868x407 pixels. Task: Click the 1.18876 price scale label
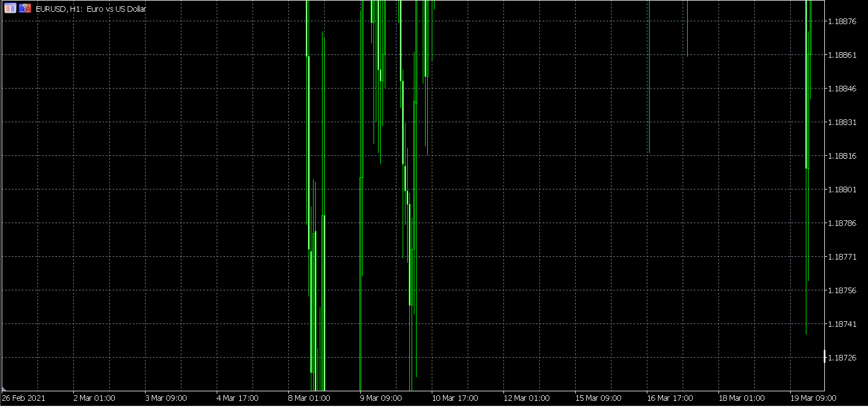pos(842,21)
